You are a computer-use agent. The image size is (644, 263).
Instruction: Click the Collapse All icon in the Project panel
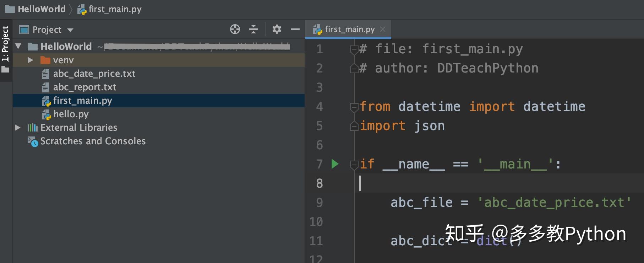pos(253,29)
